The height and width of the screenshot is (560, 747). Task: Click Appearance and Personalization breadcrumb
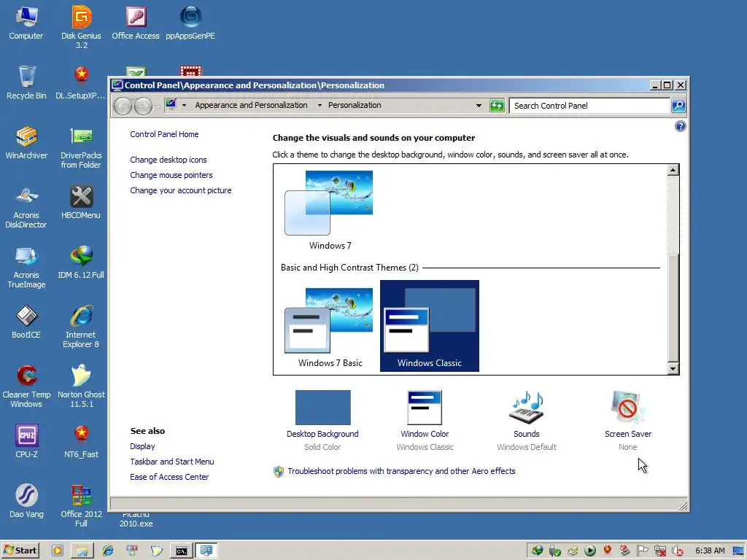pyautogui.click(x=251, y=105)
